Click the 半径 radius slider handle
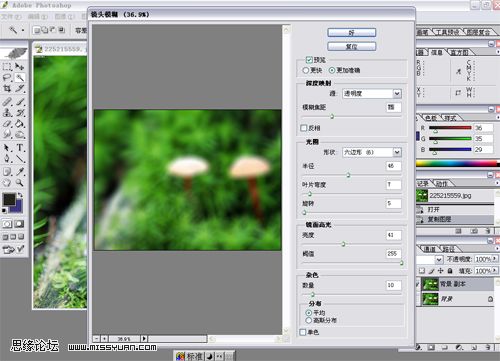Viewport: 500px width, 361px height. (348, 175)
